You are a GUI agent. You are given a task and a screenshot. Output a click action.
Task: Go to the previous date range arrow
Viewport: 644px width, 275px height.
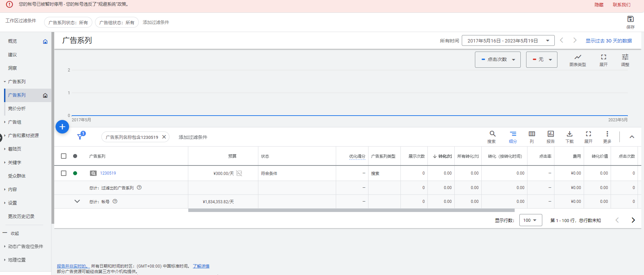561,40
